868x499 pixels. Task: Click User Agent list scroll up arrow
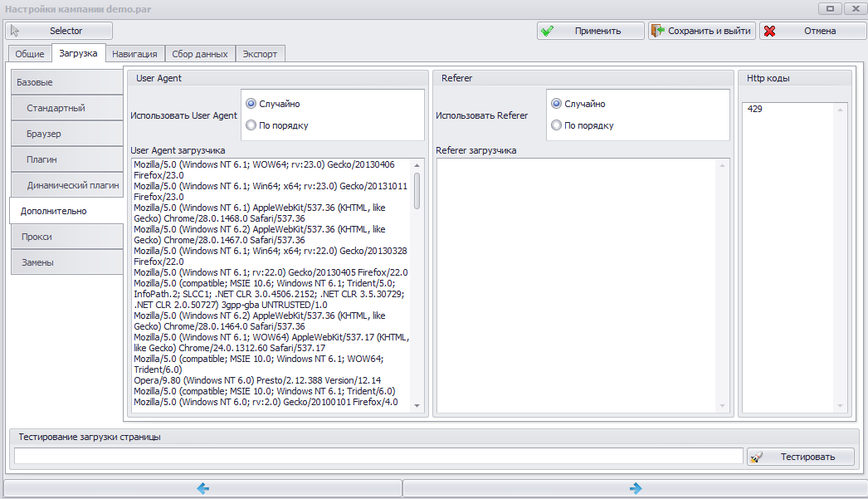417,165
